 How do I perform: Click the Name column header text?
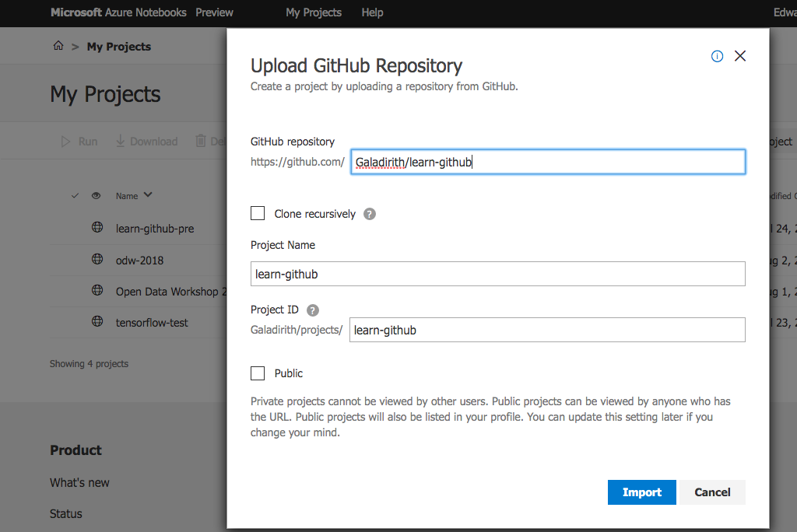point(127,196)
